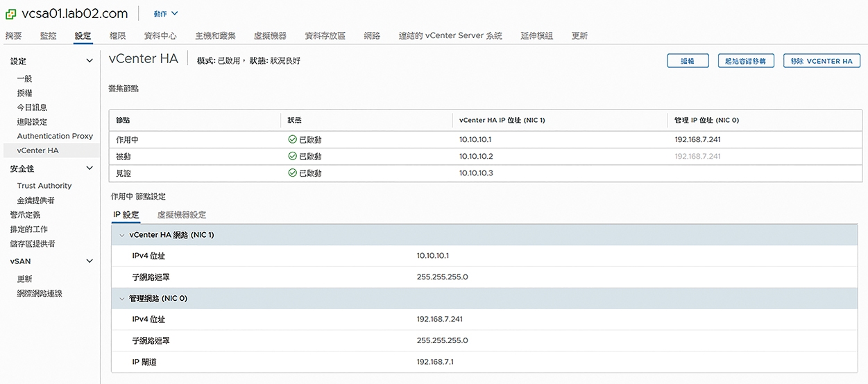This screenshot has width=868, height=384.
Task: Open the 虛擬機器 tab
Action: (270, 36)
